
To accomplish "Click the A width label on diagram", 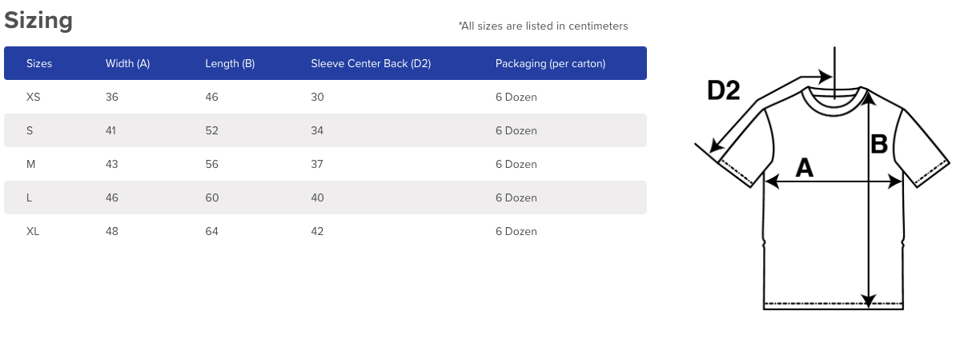I will click(x=804, y=168).
